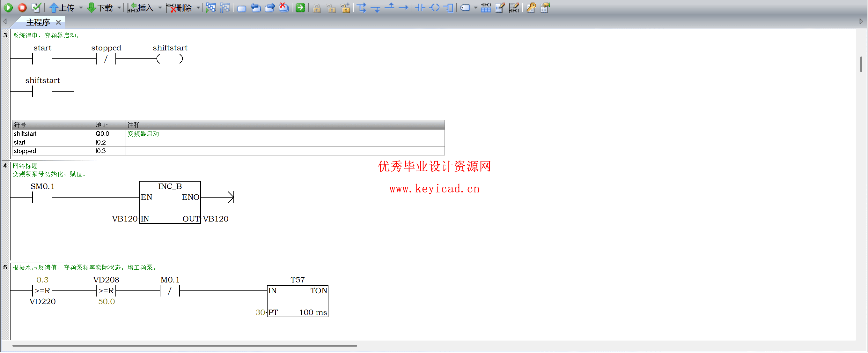The width and height of the screenshot is (868, 353).
Task: Click the Compile program checkmark icon
Action: coord(36,7)
